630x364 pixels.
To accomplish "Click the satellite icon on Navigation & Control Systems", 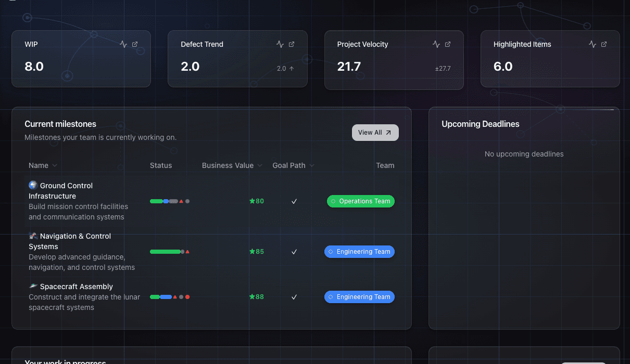I will click(x=32, y=236).
